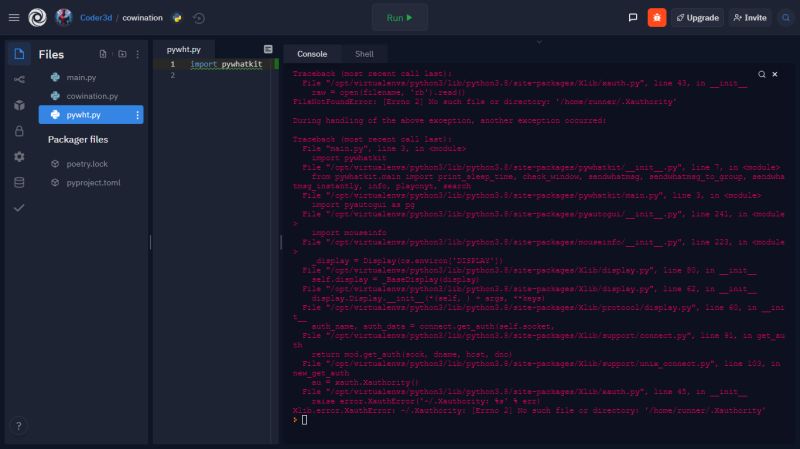This screenshot has height=449, width=800.
Task: Open main.py in the file tree
Action: pyautogui.click(x=91, y=78)
